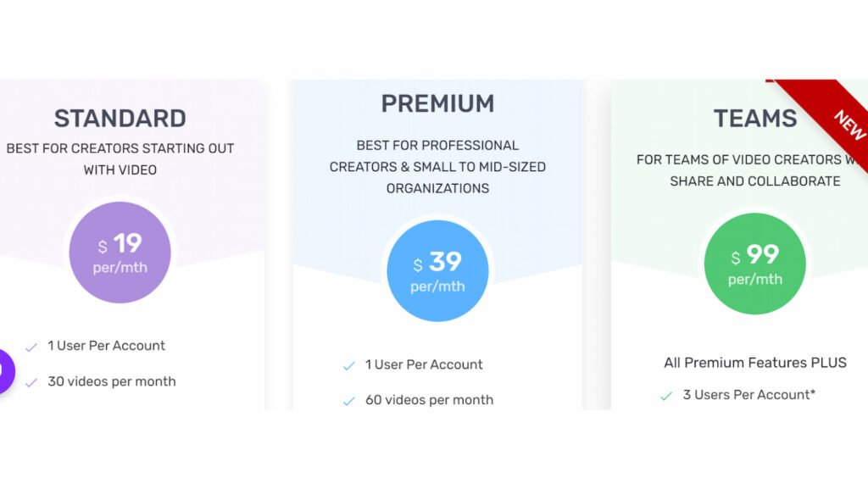Click the TEAMS plan heading
This screenshot has height=489, width=868.
point(754,118)
